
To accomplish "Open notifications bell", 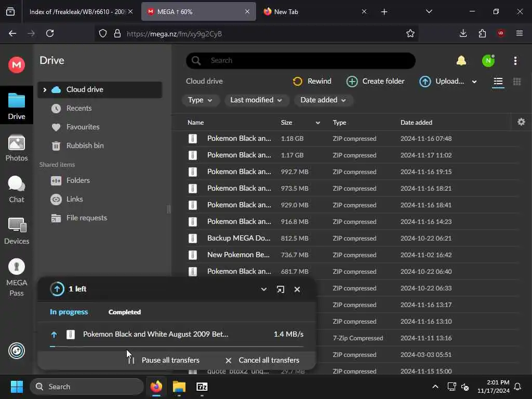I will tap(461, 61).
